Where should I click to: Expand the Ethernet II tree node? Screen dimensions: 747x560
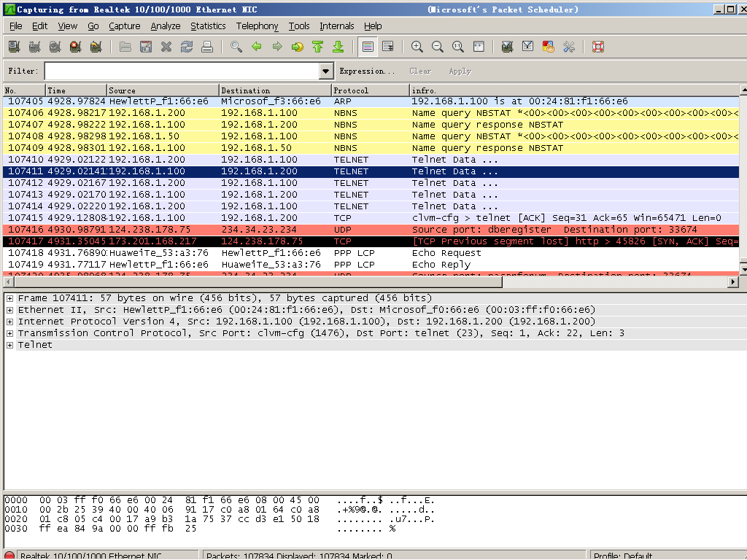click(9, 310)
